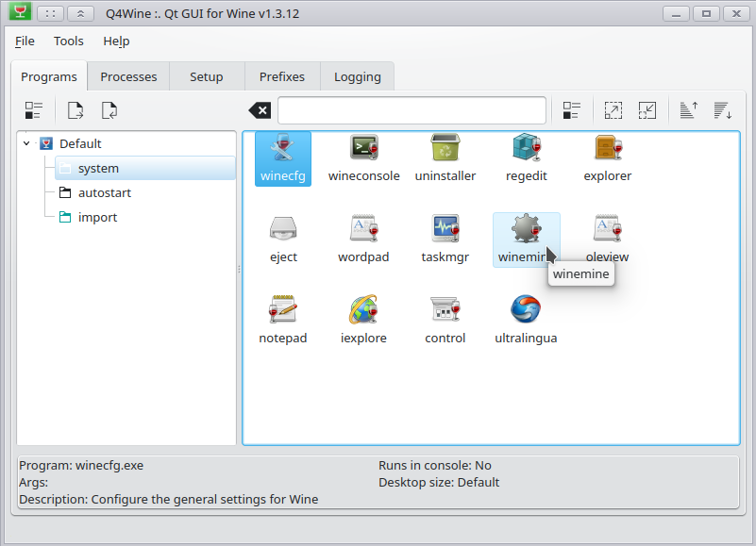Click the zoom in icons button

(x=613, y=110)
